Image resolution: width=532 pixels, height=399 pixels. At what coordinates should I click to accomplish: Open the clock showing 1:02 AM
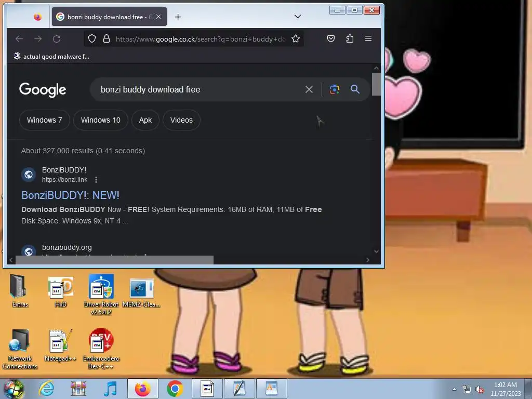(x=505, y=389)
